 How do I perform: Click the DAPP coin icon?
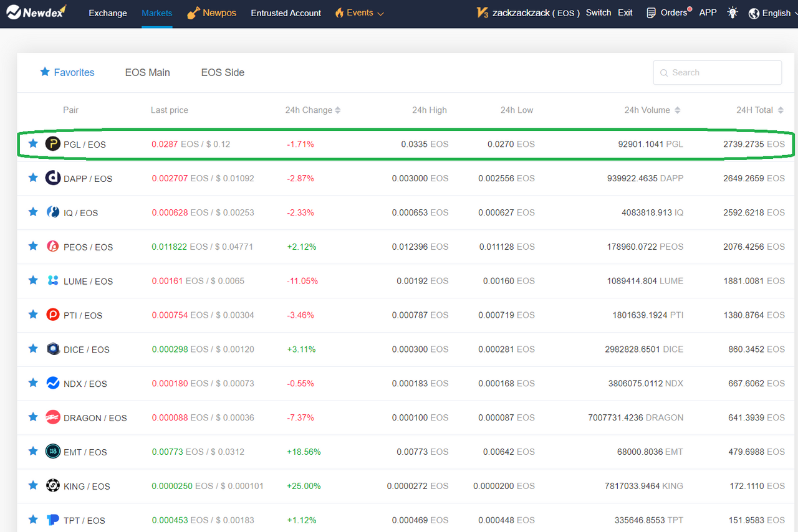click(x=53, y=178)
